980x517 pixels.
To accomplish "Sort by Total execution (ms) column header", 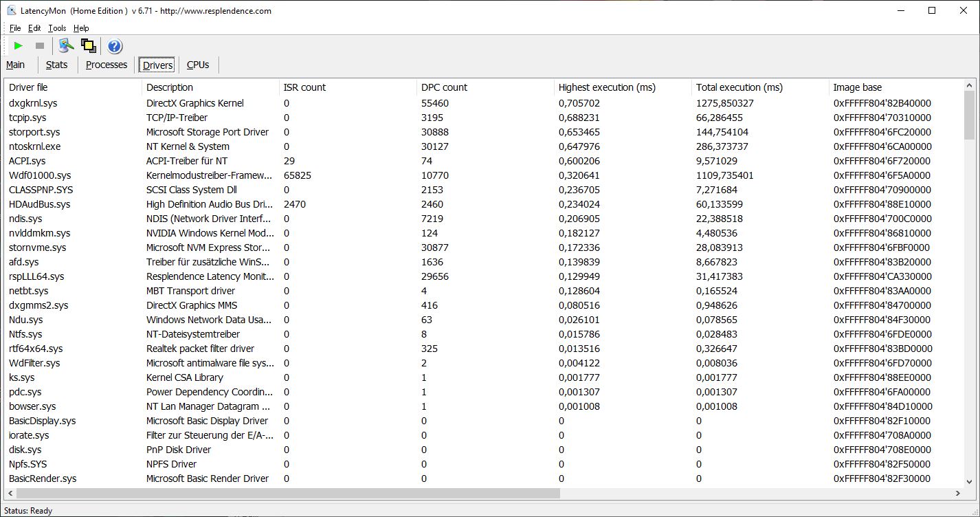I will click(760, 87).
